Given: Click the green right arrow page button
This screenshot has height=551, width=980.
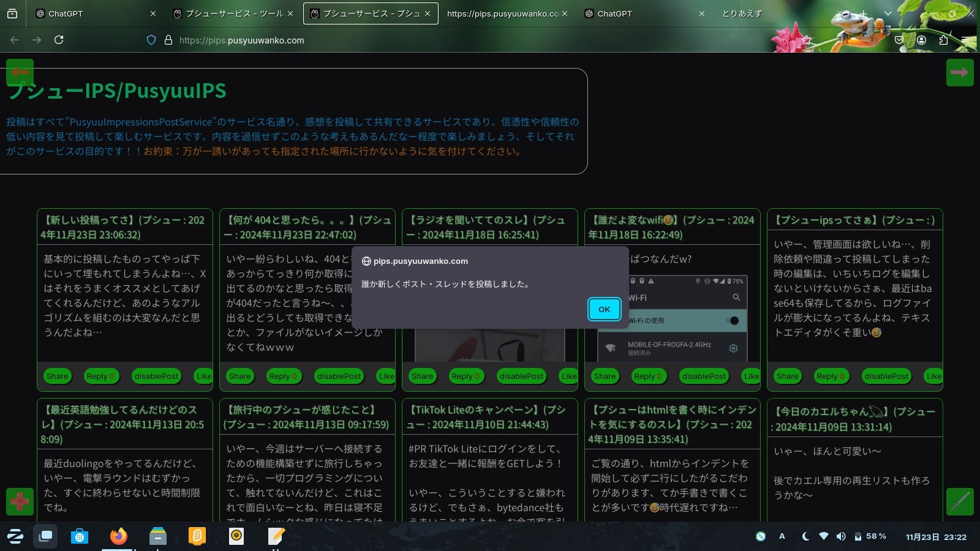Looking at the screenshot, I should pyautogui.click(x=960, y=72).
